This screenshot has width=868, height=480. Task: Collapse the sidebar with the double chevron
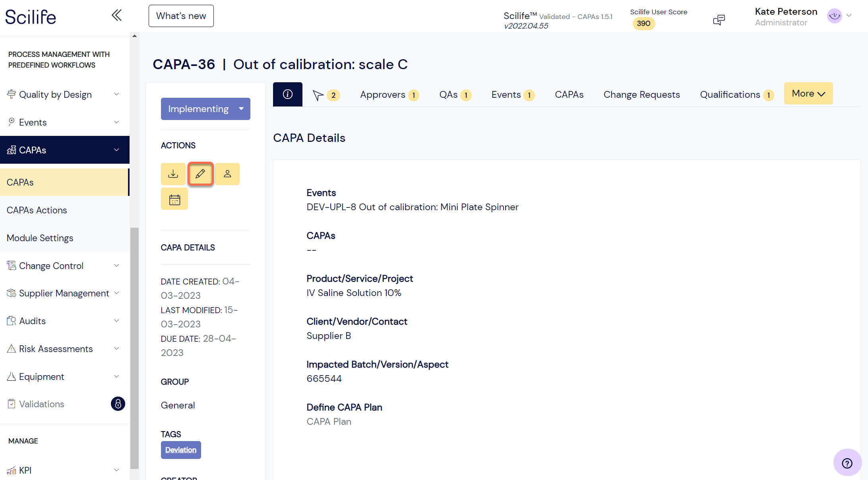click(116, 15)
